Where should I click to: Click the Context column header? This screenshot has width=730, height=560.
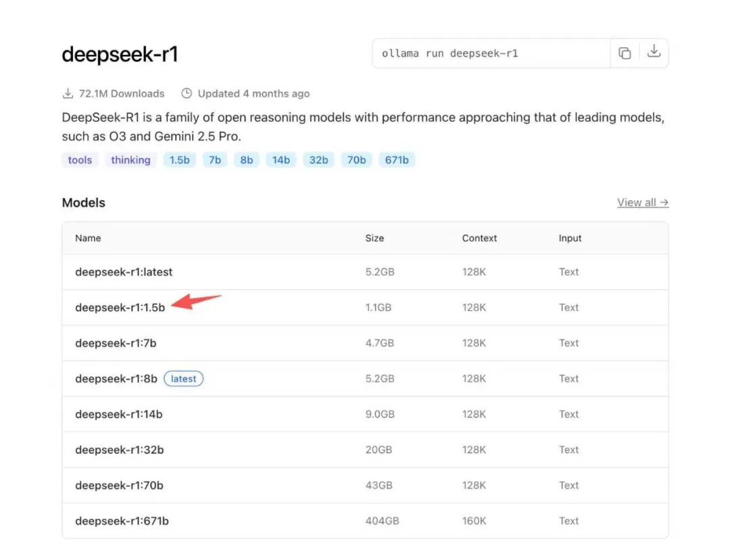point(479,238)
